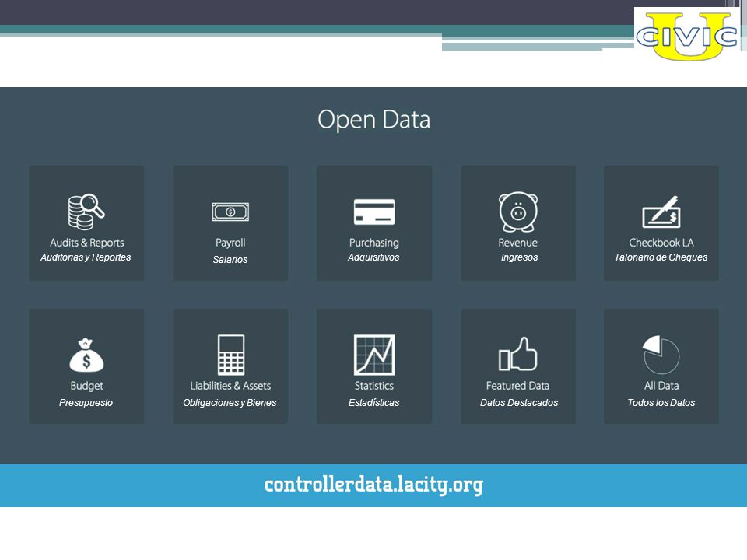Click the Checkbook LA check-signing icon
The height and width of the screenshot is (560, 747).
pyautogui.click(x=661, y=212)
